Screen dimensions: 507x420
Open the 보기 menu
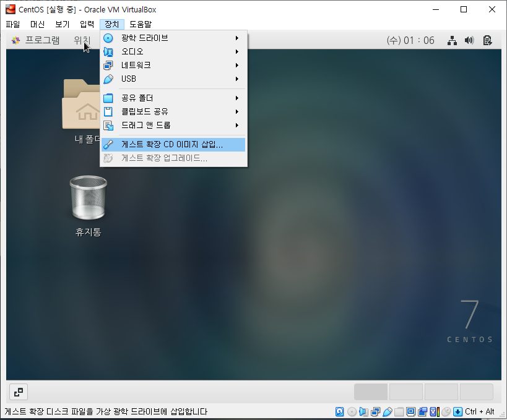coord(63,24)
